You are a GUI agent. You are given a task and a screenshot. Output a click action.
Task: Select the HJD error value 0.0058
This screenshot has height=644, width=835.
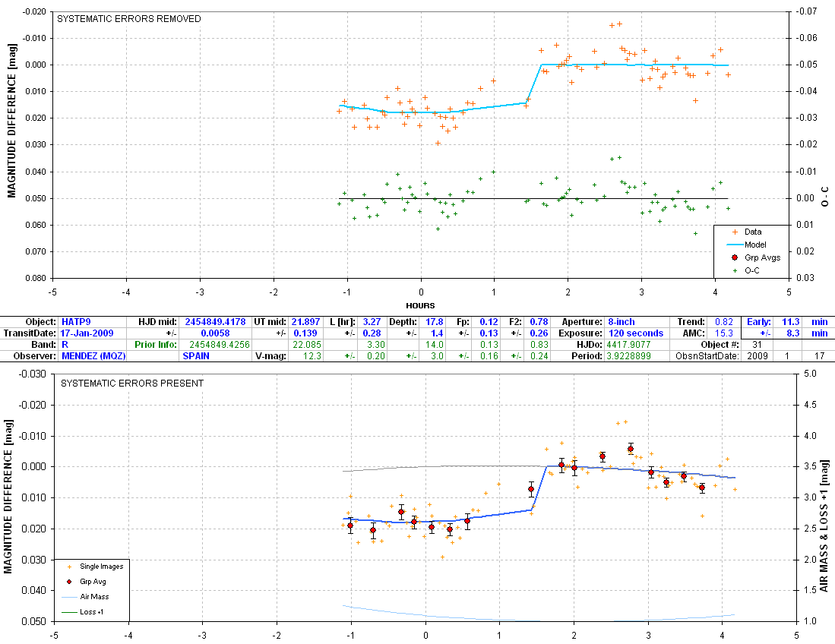(215, 333)
